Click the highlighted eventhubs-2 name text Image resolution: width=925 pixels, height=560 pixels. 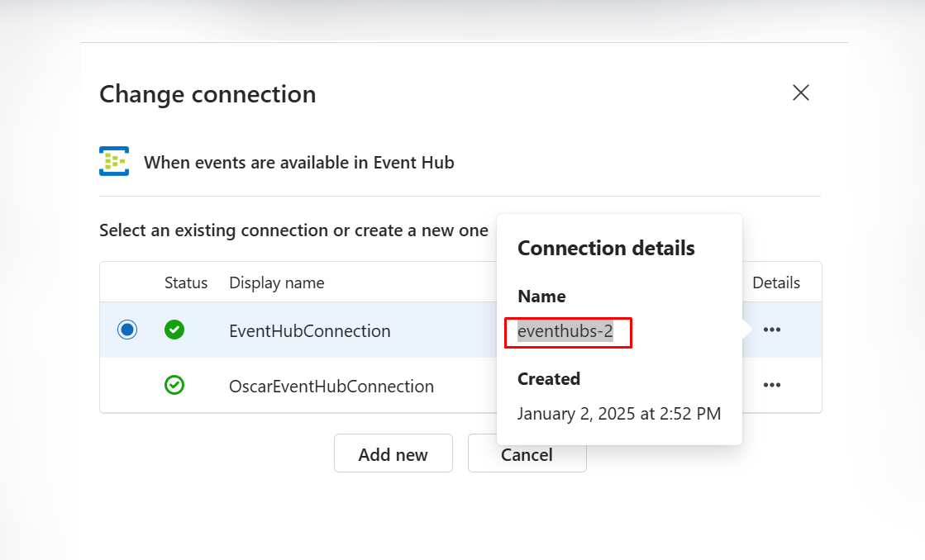[x=565, y=332]
